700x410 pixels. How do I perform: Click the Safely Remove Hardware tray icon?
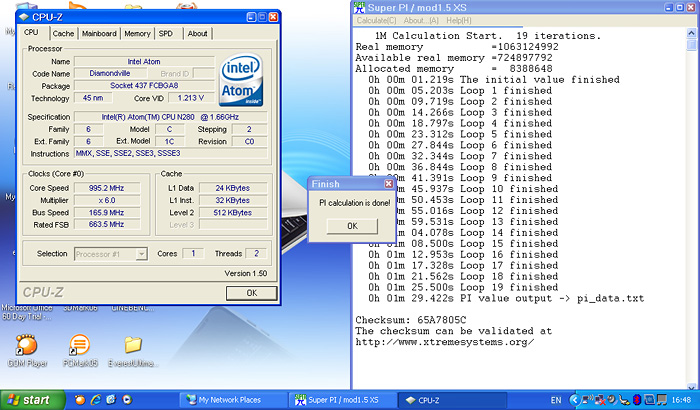coord(625,400)
